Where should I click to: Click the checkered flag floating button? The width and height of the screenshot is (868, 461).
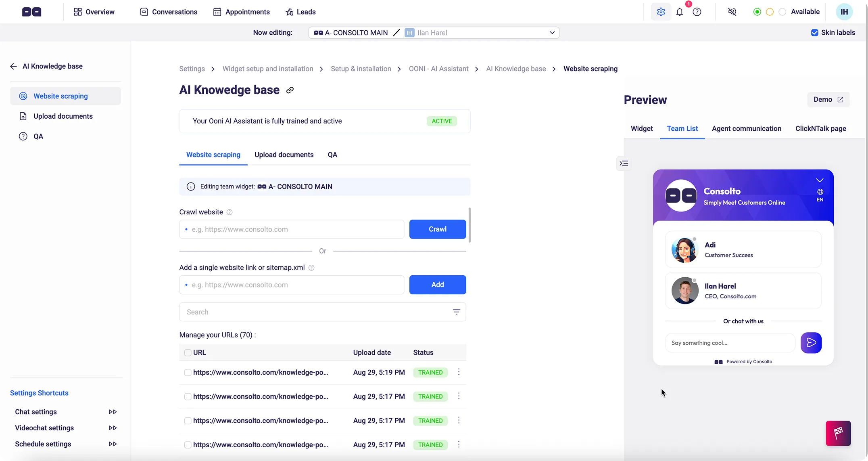838,433
